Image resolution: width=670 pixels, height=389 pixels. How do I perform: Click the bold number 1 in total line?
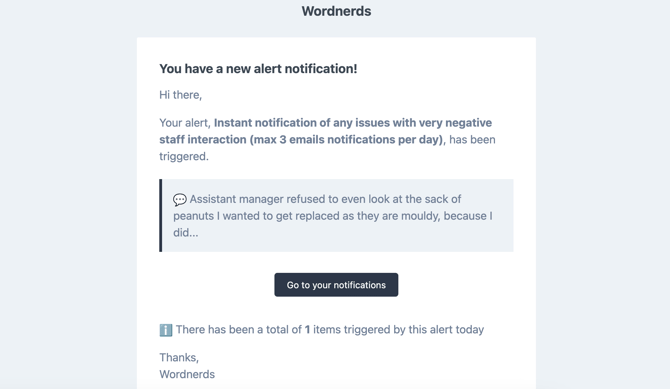(307, 330)
